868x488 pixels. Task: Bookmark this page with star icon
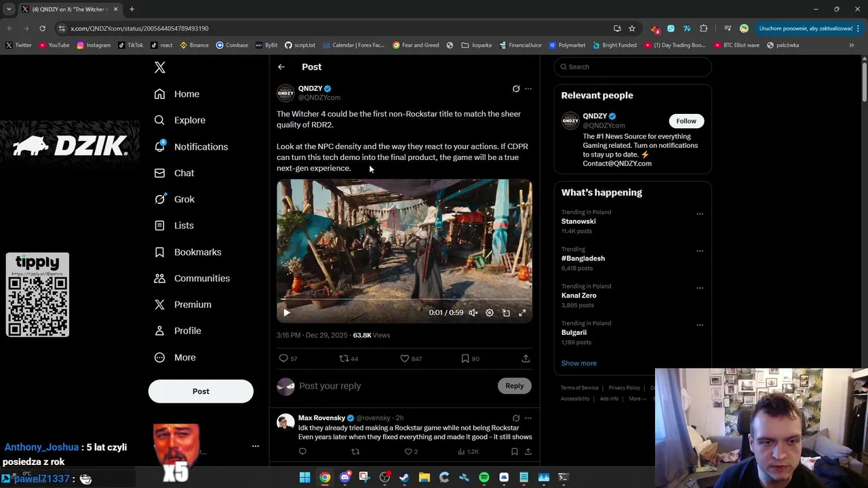pos(632,28)
